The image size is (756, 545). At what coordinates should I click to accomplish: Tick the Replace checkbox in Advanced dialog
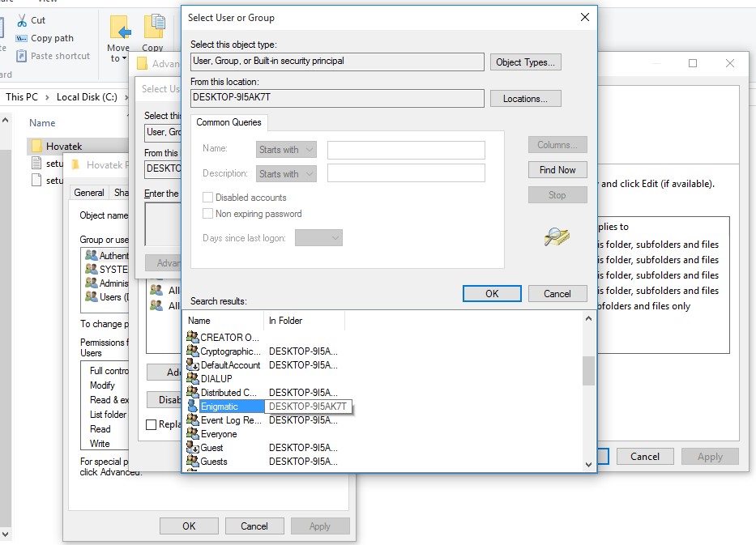152,424
